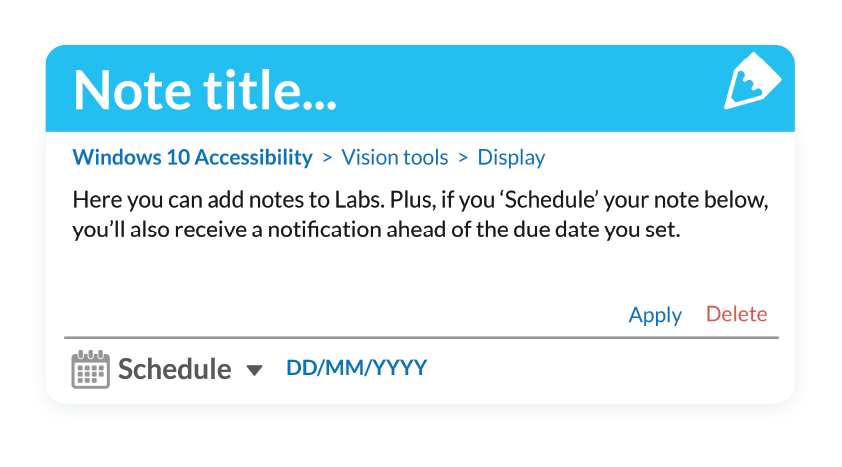Click the note body paragraph text
The image size is (842, 467).
420,214
